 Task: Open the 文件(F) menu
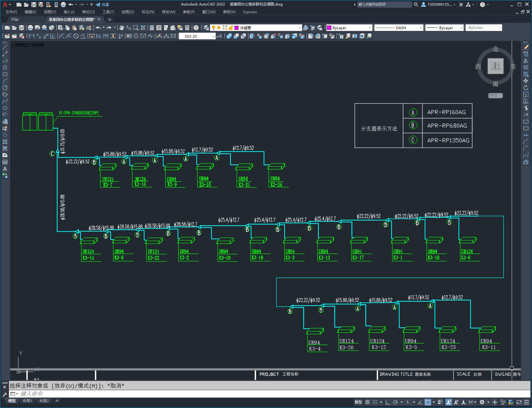click(11, 12)
